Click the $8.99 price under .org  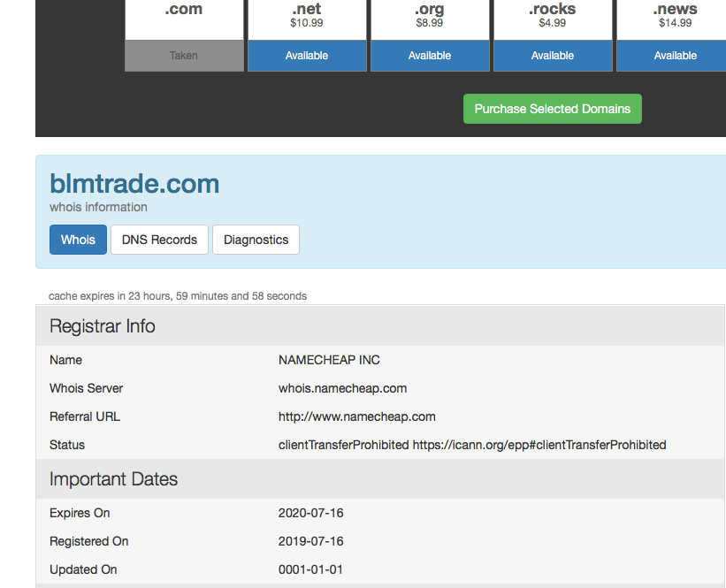(430, 23)
